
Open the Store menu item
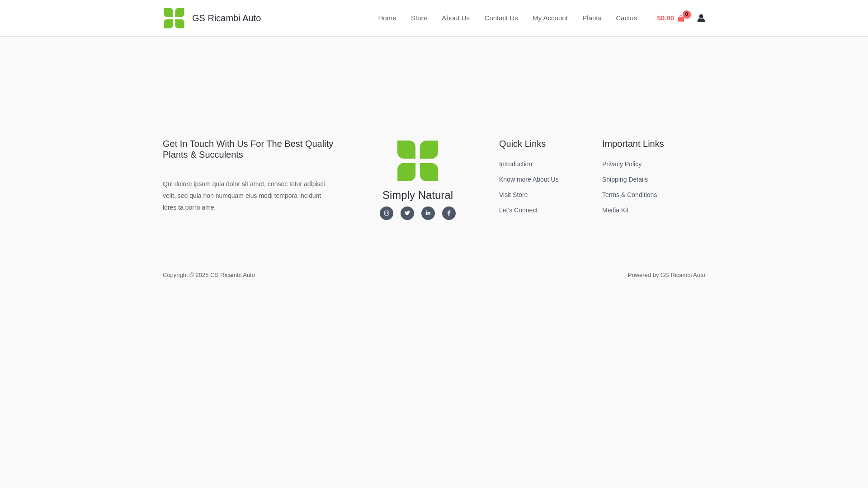[x=419, y=18]
